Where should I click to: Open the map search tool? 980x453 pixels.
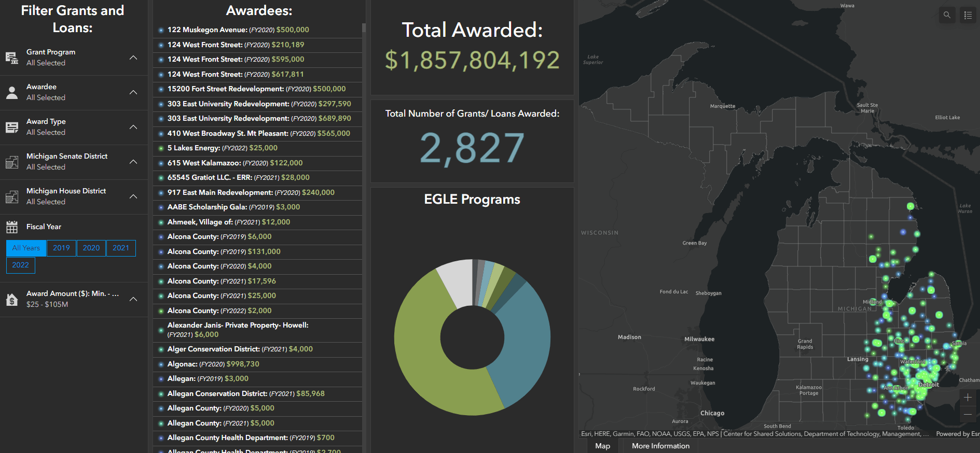947,15
